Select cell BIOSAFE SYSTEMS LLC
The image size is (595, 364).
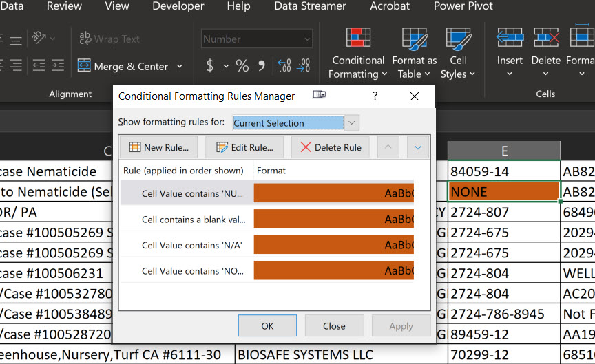point(341,354)
